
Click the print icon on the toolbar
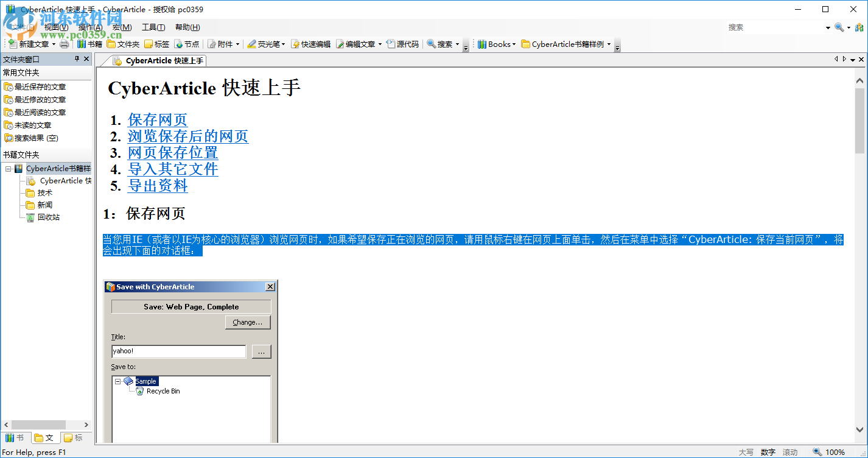(65, 43)
